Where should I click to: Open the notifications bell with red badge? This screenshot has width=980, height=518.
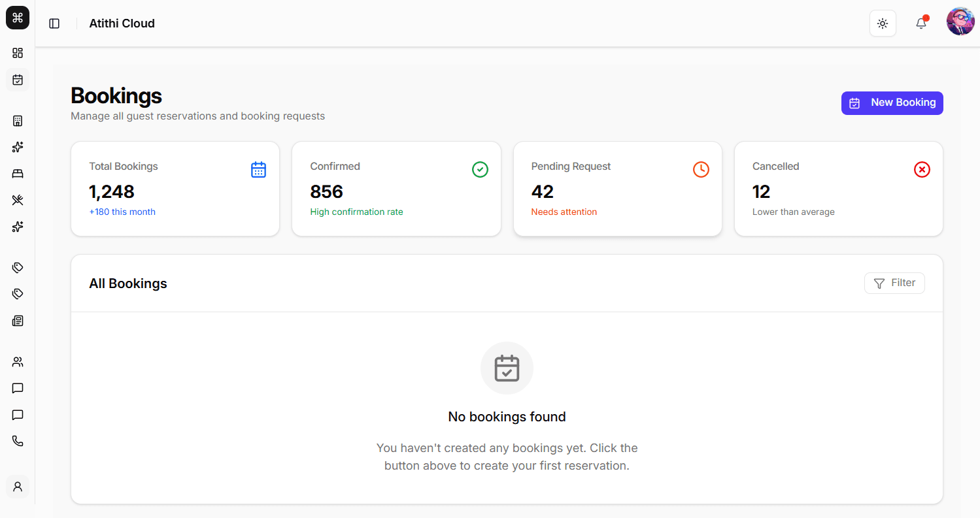pos(921,24)
